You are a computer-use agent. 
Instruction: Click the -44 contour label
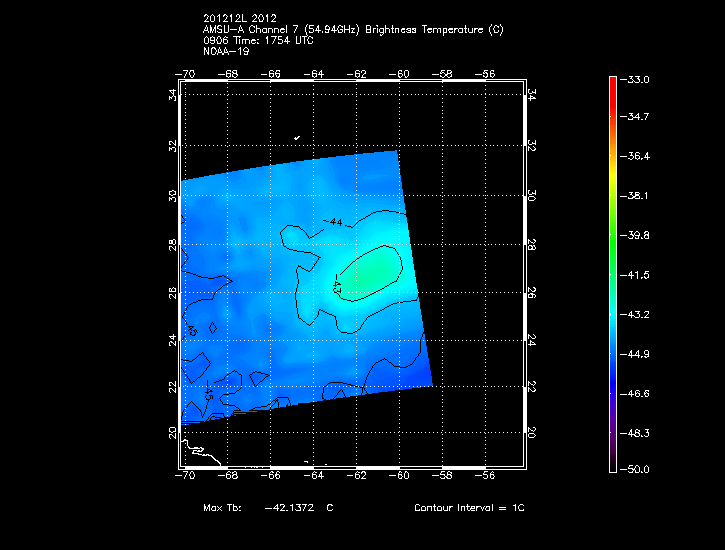pos(333,222)
